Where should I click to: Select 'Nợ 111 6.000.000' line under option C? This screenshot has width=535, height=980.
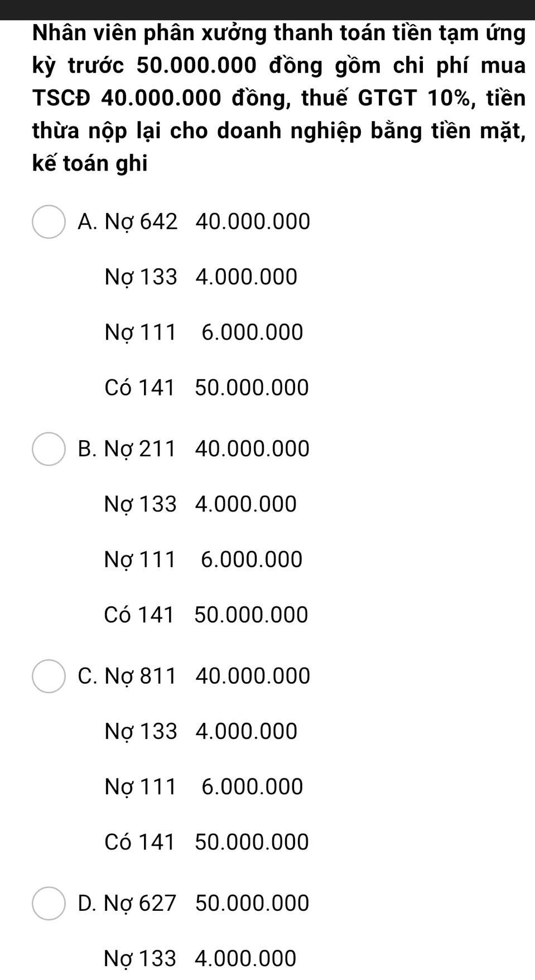[204, 786]
